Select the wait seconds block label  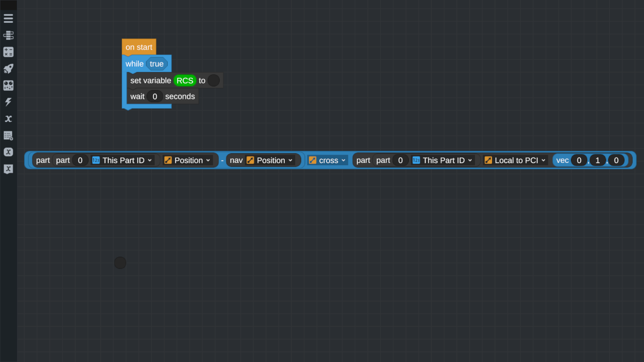137,97
